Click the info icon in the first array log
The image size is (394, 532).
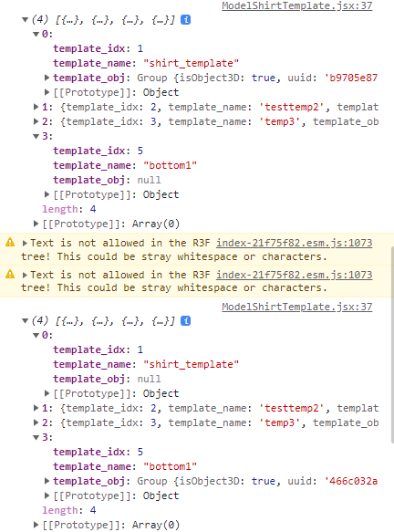tap(185, 20)
